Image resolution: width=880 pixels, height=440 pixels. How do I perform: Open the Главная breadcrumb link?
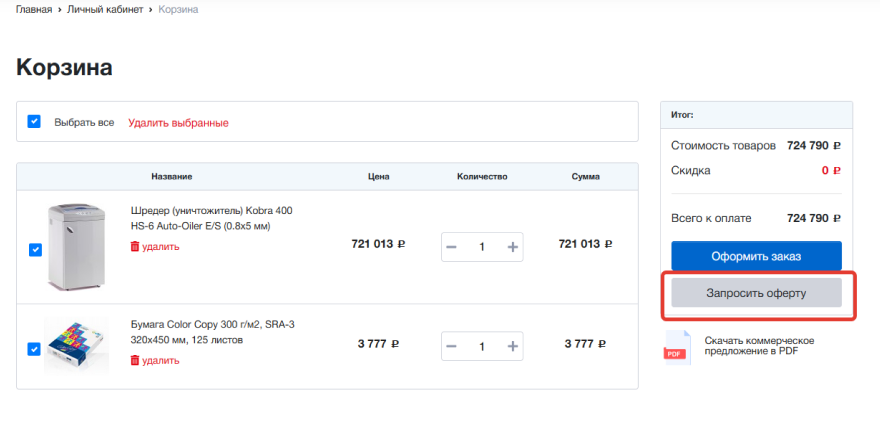[x=34, y=10]
